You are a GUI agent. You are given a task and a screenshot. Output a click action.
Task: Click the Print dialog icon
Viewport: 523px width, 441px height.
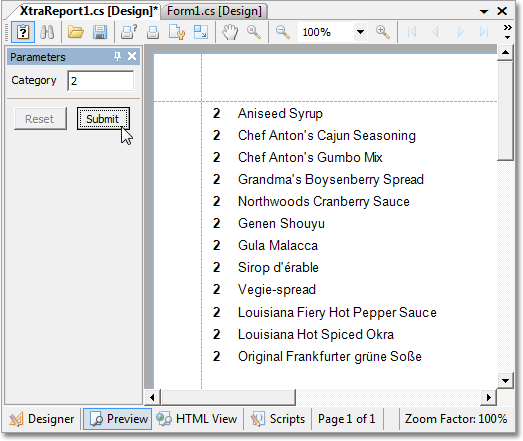point(129,32)
